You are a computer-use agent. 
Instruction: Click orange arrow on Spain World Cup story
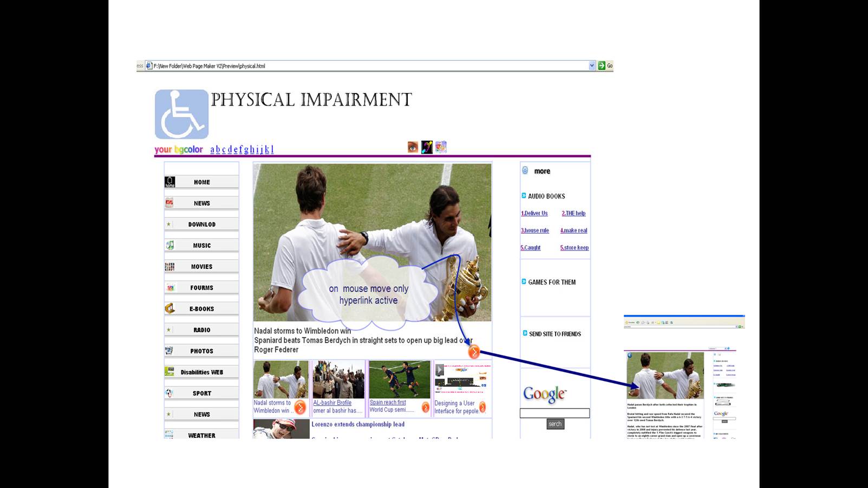click(426, 407)
